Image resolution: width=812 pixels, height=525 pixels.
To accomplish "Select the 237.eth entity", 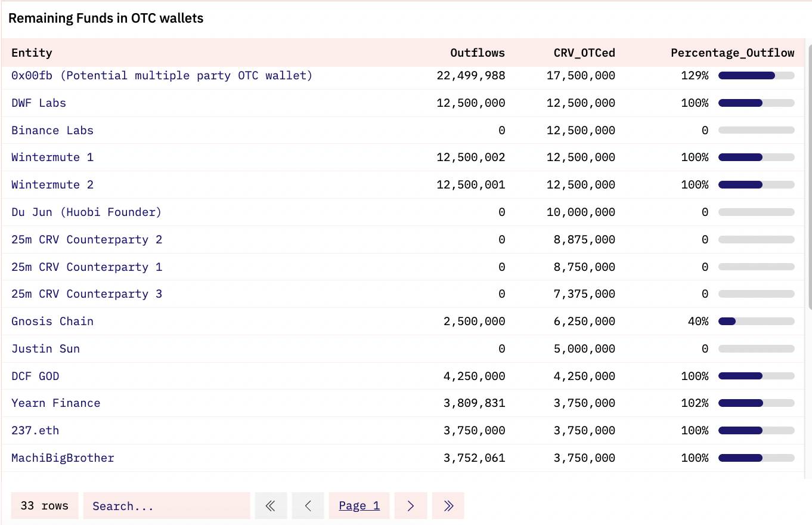I will [x=35, y=431].
